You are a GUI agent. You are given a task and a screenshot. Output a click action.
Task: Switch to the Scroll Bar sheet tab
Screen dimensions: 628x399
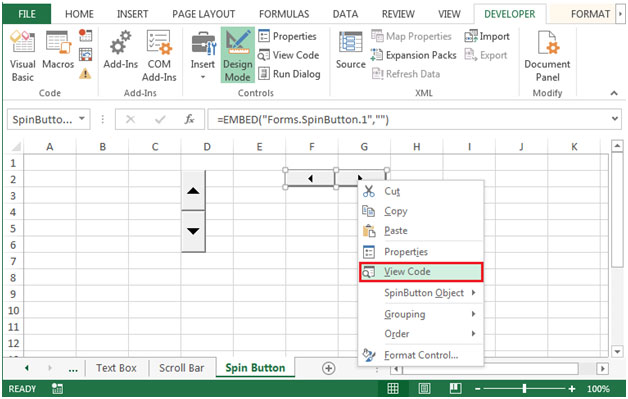point(181,368)
